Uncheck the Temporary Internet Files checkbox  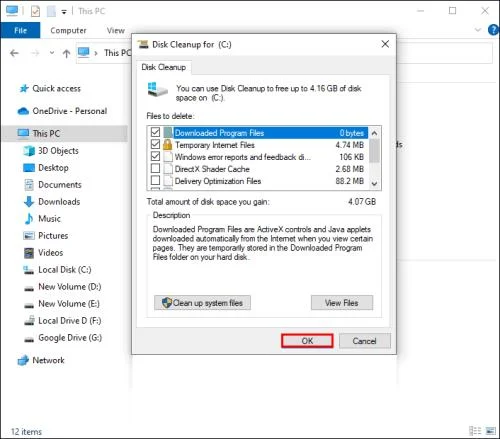(x=155, y=144)
